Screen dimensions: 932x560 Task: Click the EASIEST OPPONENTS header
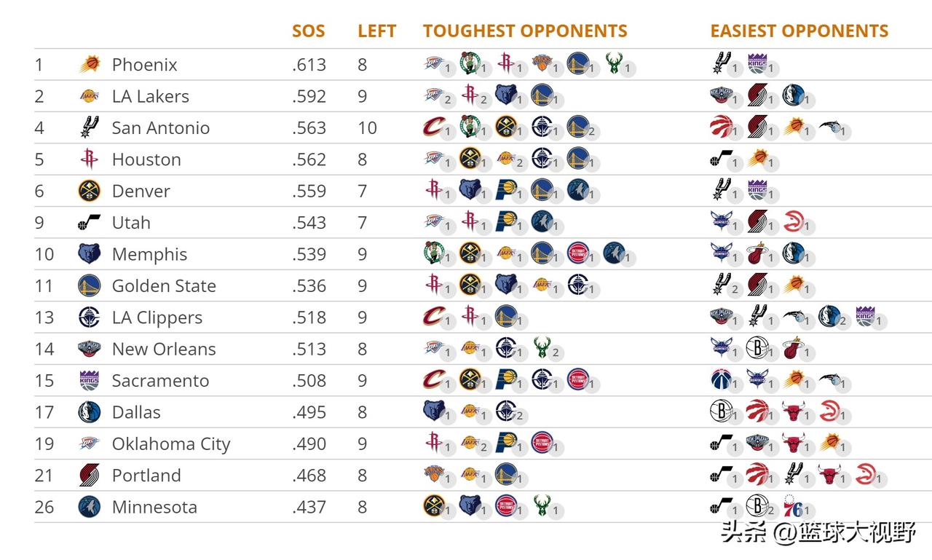799,31
